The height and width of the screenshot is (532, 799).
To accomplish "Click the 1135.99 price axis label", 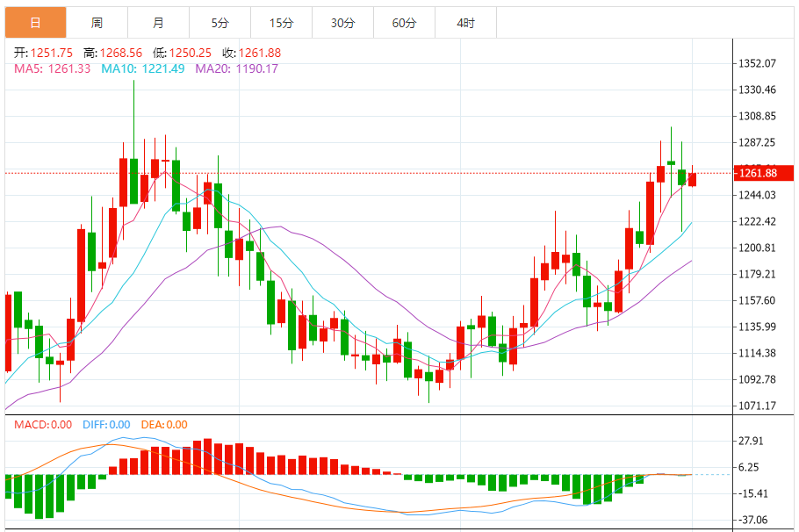I will (x=757, y=327).
